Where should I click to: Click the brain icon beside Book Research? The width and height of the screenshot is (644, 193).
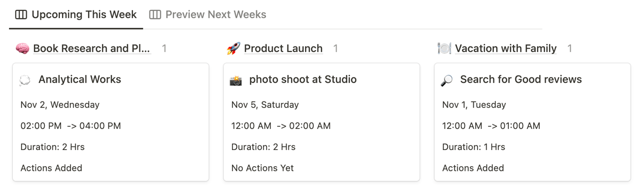point(22,48)
